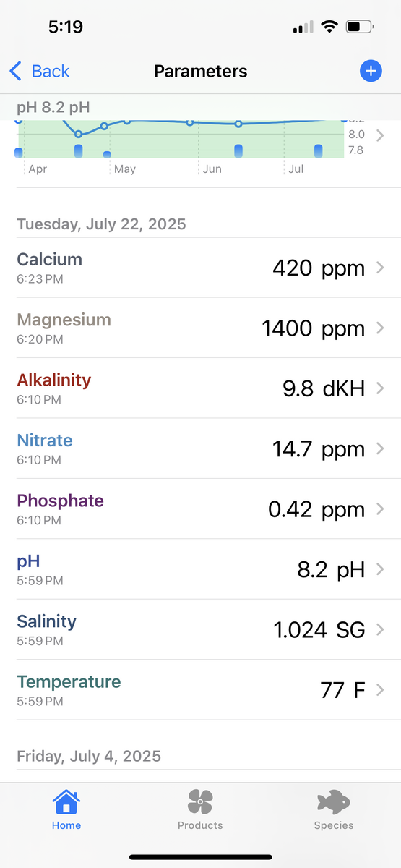Tap the battery status icon
Image resolution: width=401 pixels, height=868 pixels.
point(360,27)
